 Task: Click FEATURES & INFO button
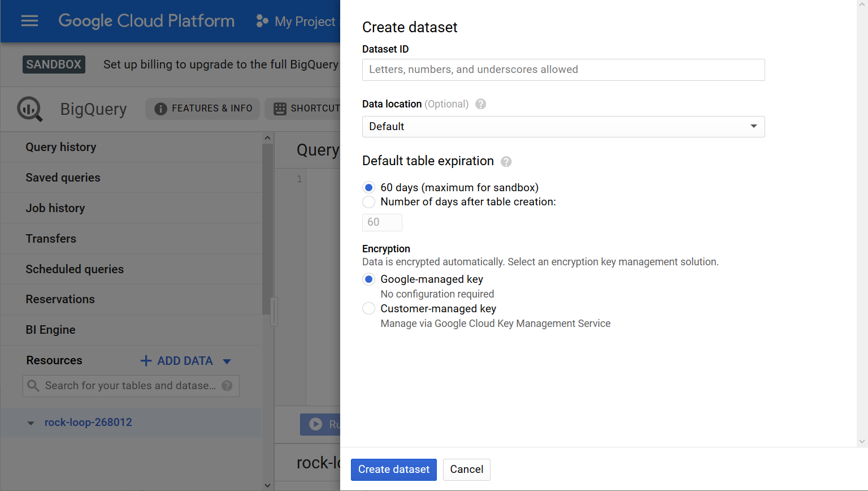203,109
